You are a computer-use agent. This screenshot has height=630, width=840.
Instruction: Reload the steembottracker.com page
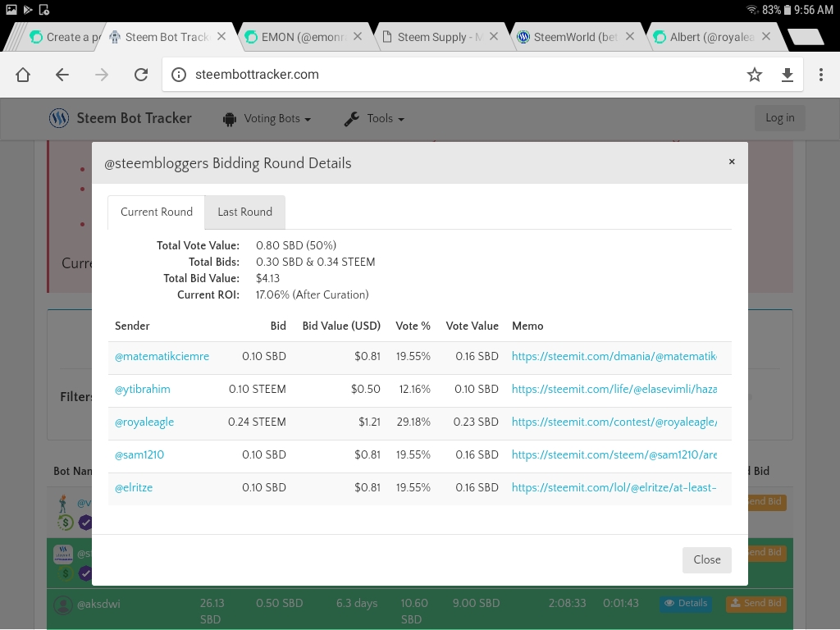[141, 75]
